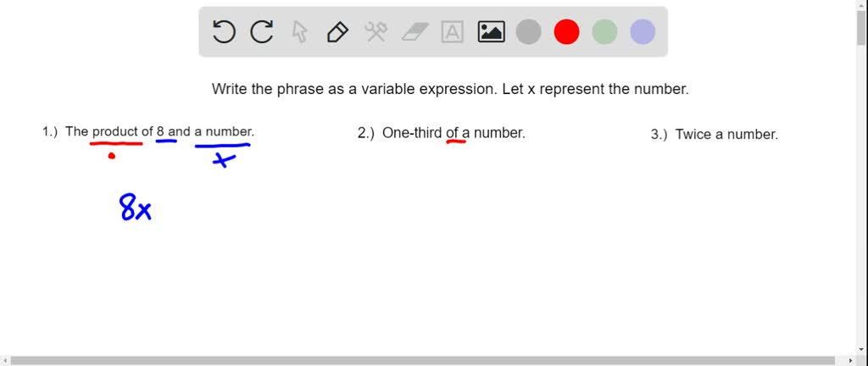Screen dimensions: 868x366
Task: Pick the light green pen color
Action: 604,32
